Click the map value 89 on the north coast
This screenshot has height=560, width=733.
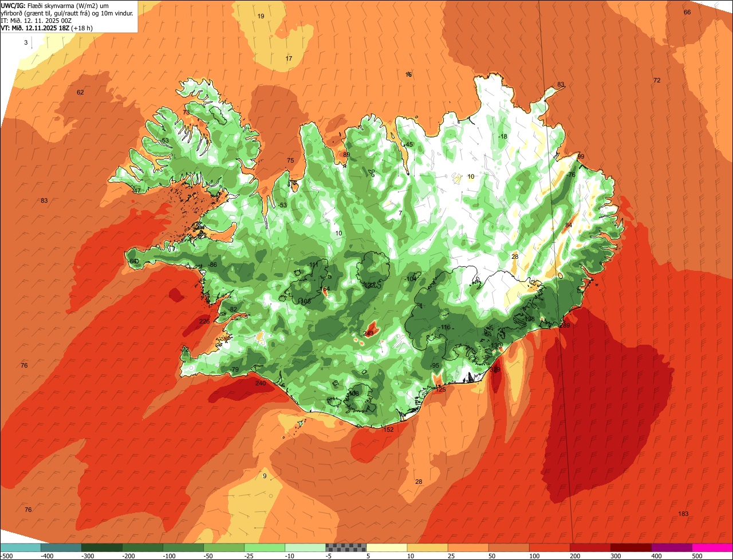tap(346, 155)
